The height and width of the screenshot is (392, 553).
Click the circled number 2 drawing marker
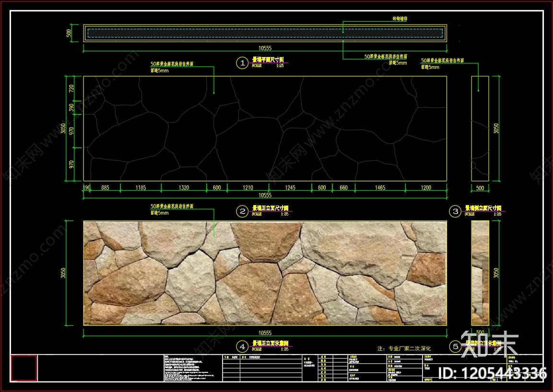[x=243, y=211]
